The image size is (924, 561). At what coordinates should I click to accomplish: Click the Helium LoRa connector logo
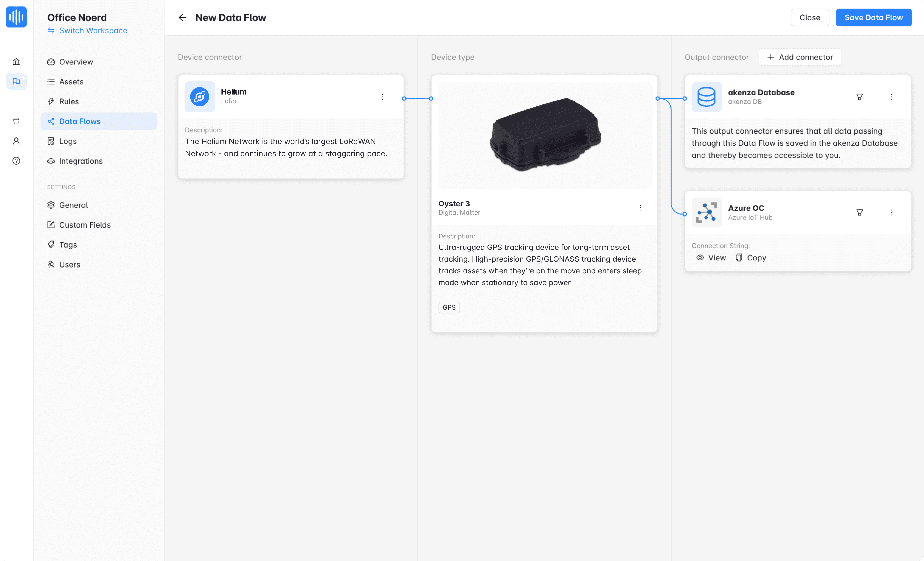click(x=199, y=97)
